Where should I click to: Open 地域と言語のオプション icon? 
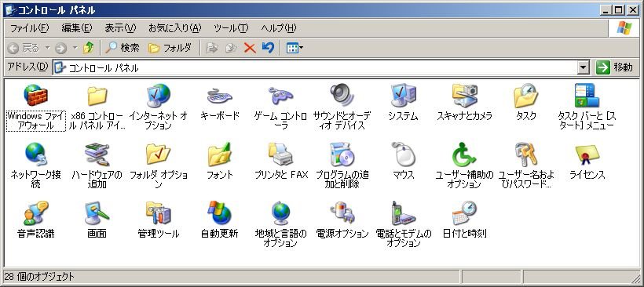281,213
